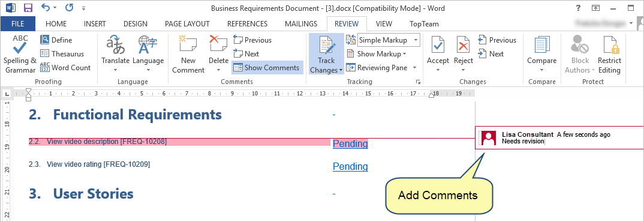Open the FILE menu

pyautogui.click(x=17, y=24)
